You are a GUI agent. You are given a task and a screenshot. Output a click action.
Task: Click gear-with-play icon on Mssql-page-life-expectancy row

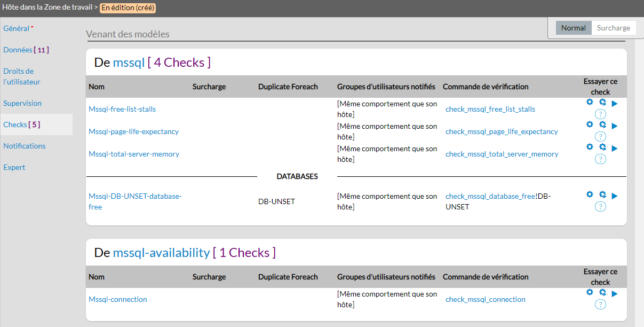pyautogui.click(x=602, y=124)
